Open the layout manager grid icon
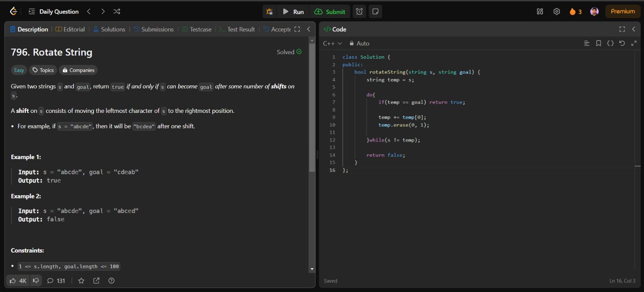This screenshot has width=644, height=292. [x=540, y=11]
